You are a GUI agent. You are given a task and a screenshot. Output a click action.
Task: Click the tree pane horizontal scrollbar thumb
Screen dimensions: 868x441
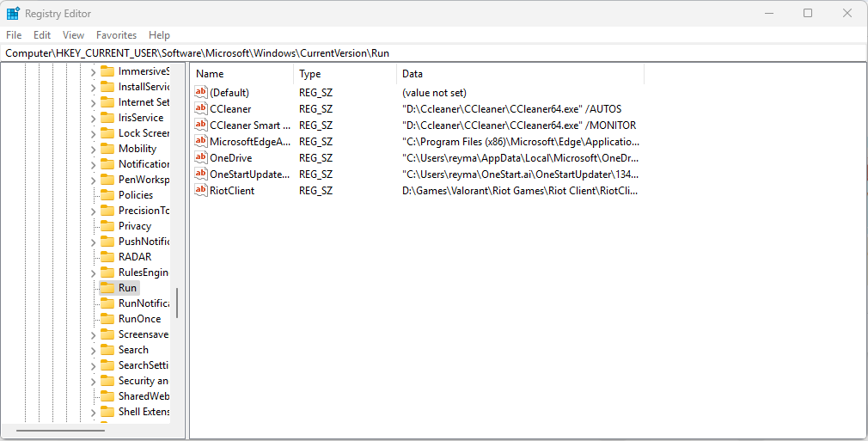pyautogui.click(x=60, y=430)
